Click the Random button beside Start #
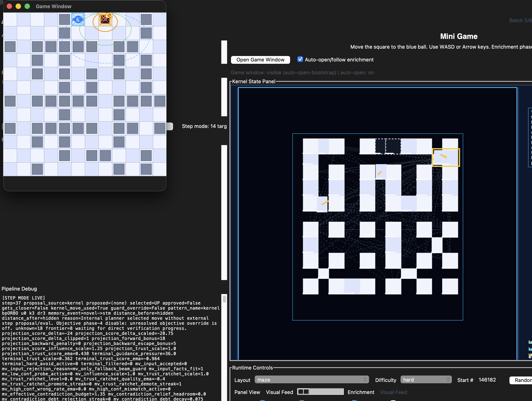Image resolution: width=532 pixels, height=401 pixels. [x=521, y=380]
